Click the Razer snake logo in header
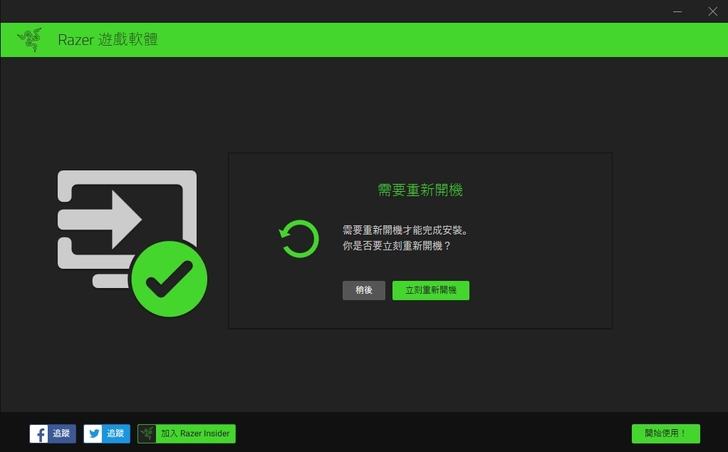The width and height of the screenshot is (728, 452). pos(30,39)
